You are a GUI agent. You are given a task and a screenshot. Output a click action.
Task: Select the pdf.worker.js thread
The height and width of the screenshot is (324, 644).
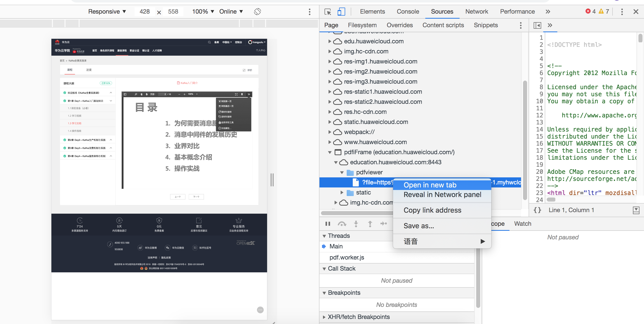[x=347, y=257]
